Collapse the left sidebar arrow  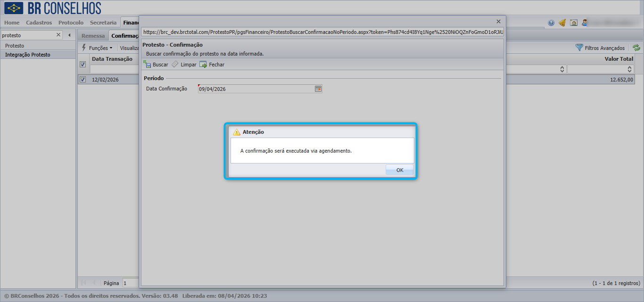69,35
